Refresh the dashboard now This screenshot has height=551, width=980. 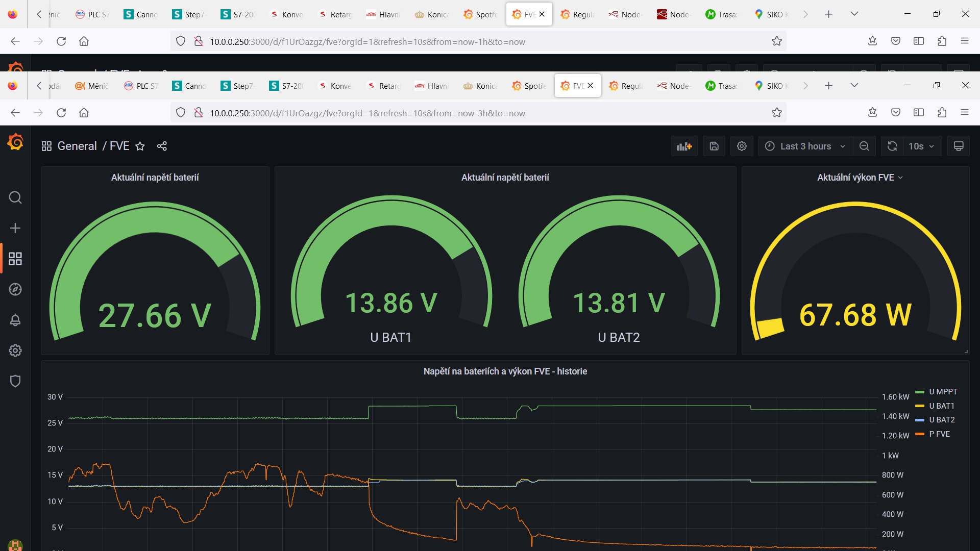892,146
